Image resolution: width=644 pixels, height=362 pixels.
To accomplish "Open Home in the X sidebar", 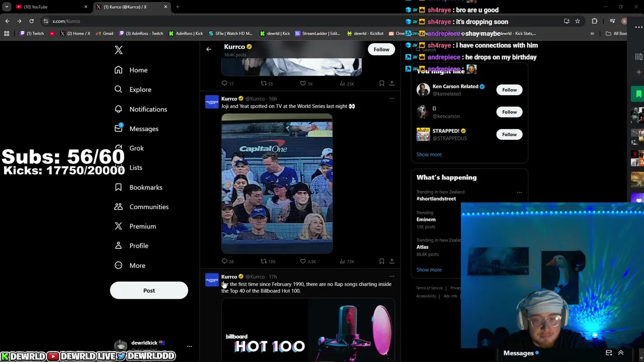I will 131,70.
